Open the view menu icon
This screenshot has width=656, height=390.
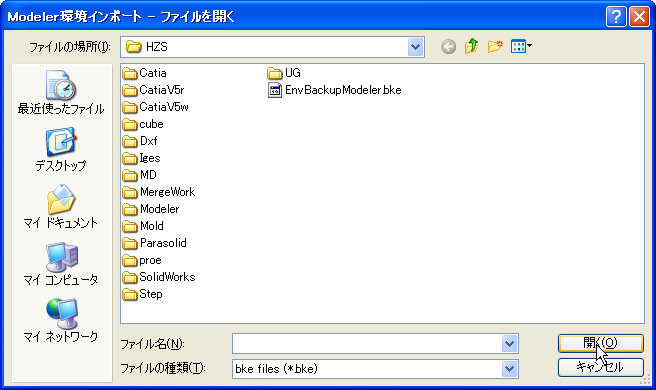(521, 46)
